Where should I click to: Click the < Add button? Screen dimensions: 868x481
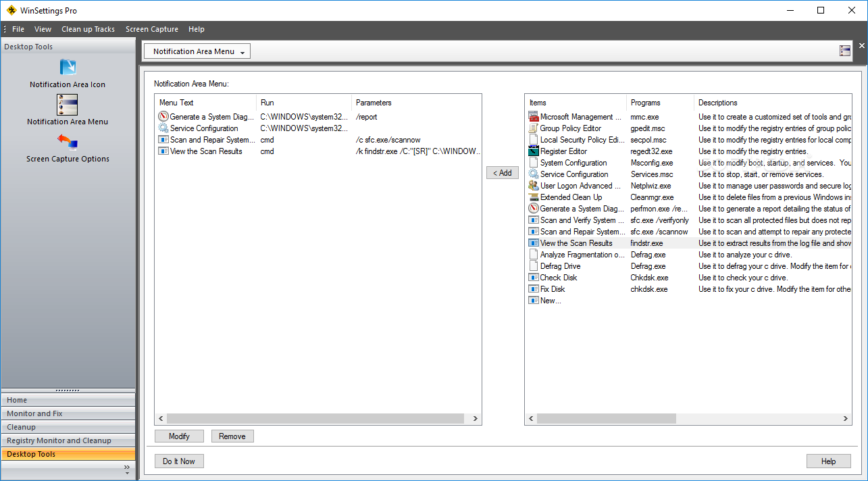click(x=503, y=173)
